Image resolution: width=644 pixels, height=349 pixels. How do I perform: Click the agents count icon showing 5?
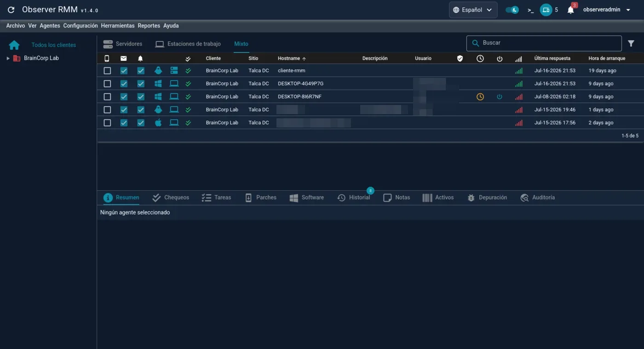[546, 10]
